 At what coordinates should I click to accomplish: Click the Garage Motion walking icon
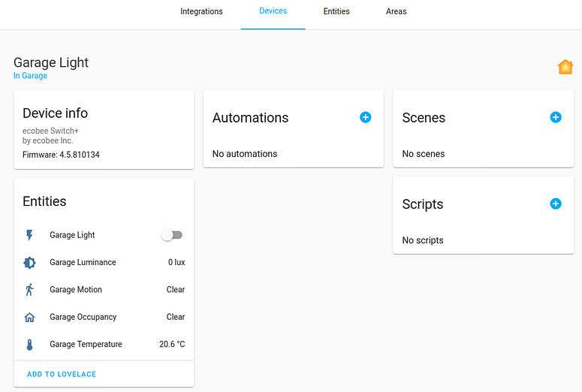(x=30, y=290)
